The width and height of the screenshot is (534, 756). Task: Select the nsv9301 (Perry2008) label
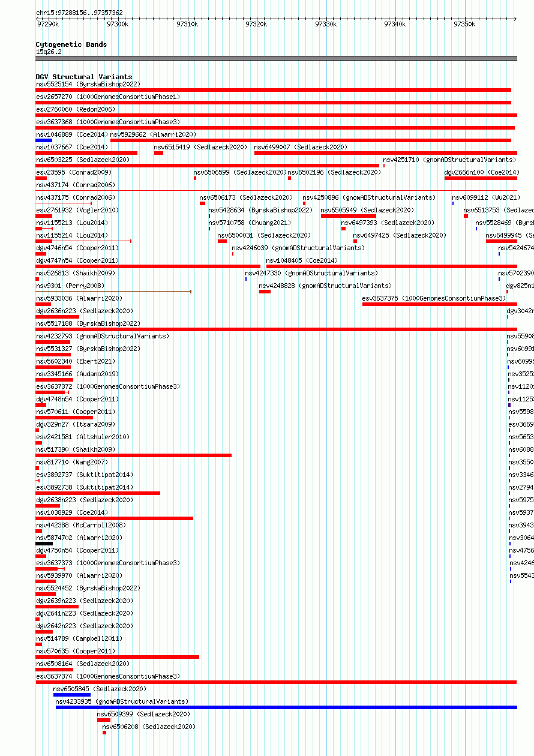(x=70, y=286)
